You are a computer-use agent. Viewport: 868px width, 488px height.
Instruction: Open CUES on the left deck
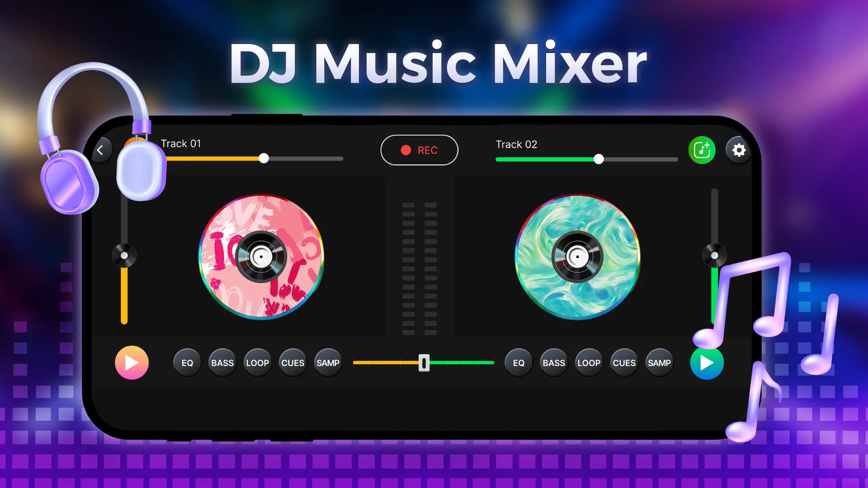coord(292,362)
